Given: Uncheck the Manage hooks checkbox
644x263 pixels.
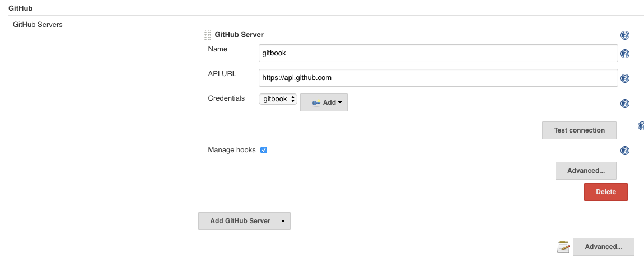Looking at the screenshot, I should [x=264, y=150].
